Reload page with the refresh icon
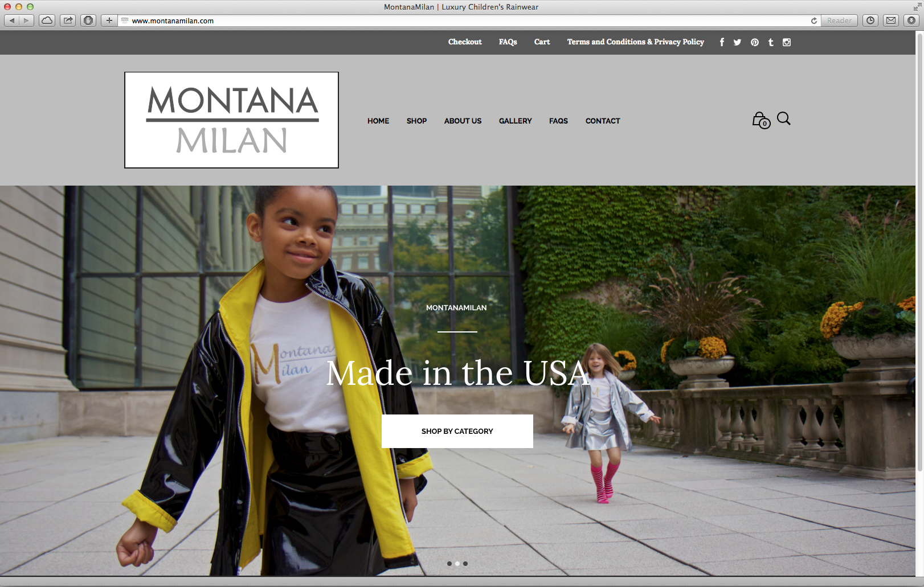 814,20
